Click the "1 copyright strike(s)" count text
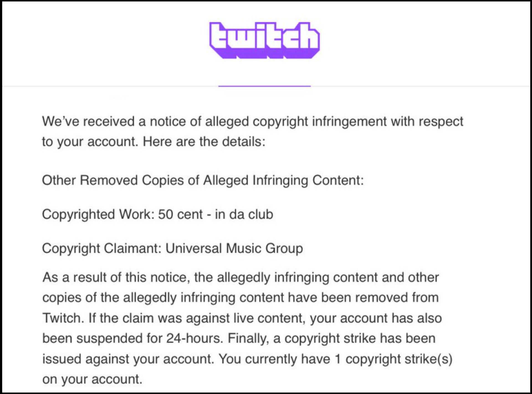 393,359
